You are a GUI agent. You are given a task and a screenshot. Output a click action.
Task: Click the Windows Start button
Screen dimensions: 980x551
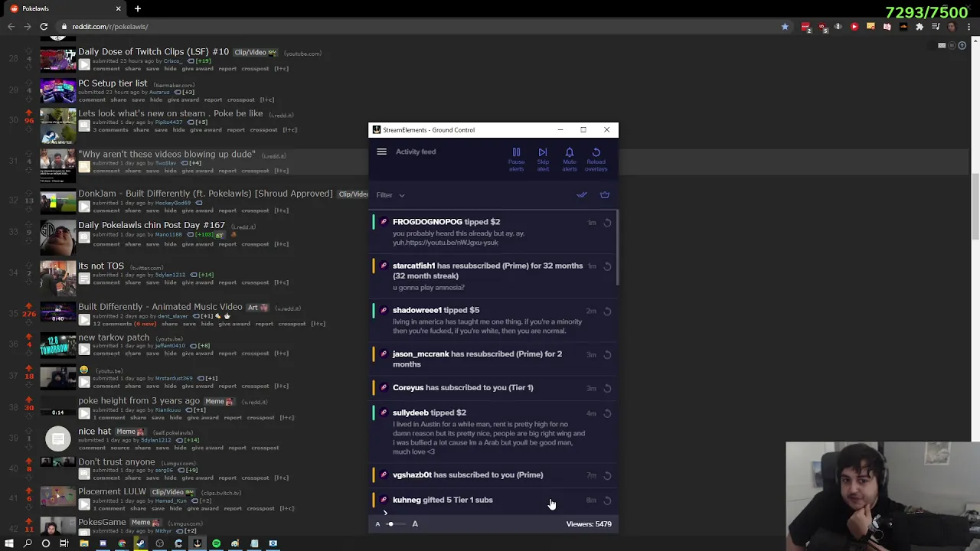click(9, 543)
